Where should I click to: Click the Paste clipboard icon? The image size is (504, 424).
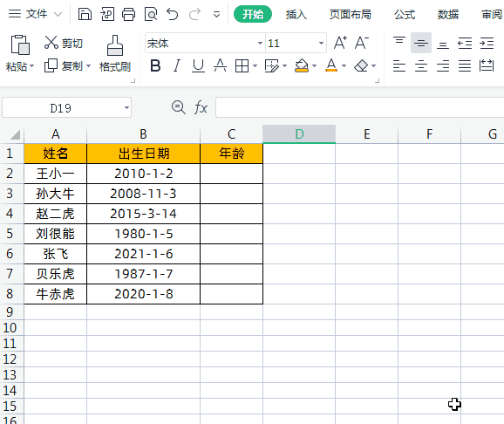[x=20, y=44]
